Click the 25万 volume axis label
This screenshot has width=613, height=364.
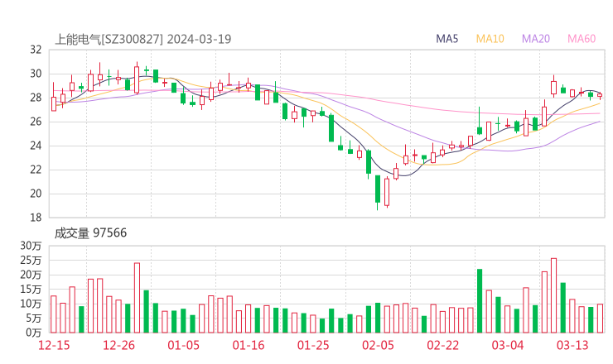pos(31,260)
